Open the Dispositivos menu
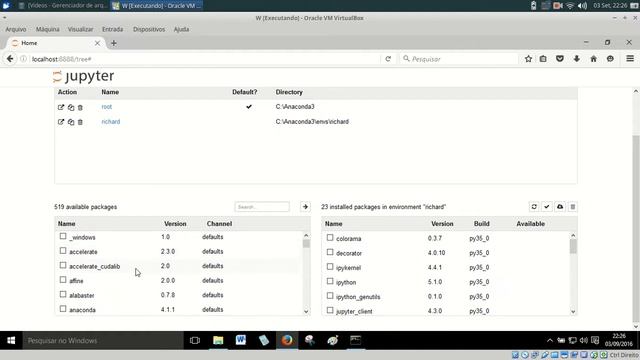Viewport: 640px width, 360px height. [x=149, y=29]
